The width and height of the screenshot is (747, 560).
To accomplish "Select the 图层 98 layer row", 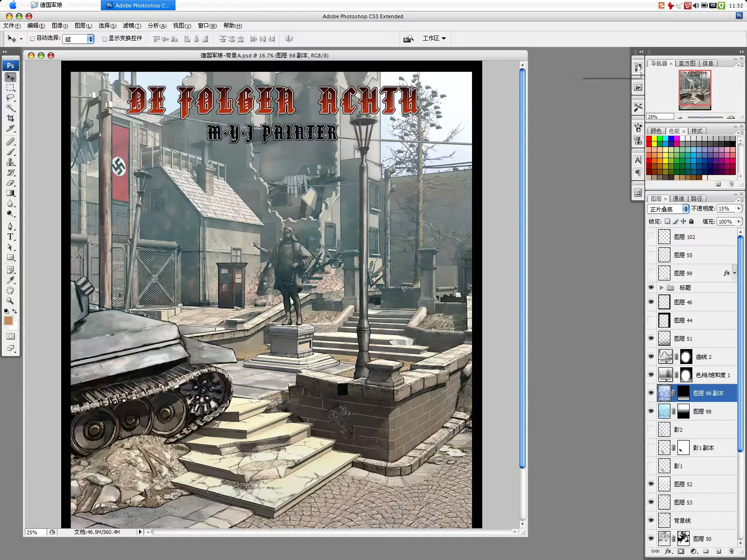I will [x=691, y=411].
